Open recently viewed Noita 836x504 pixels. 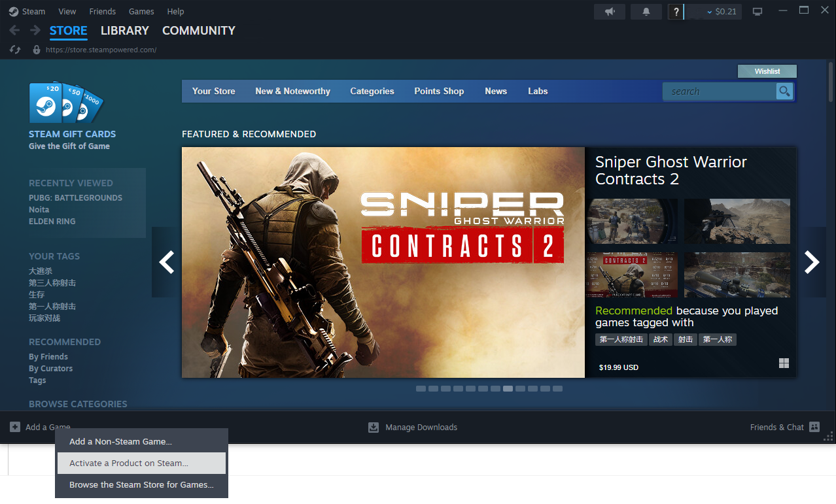coord(39,210)
